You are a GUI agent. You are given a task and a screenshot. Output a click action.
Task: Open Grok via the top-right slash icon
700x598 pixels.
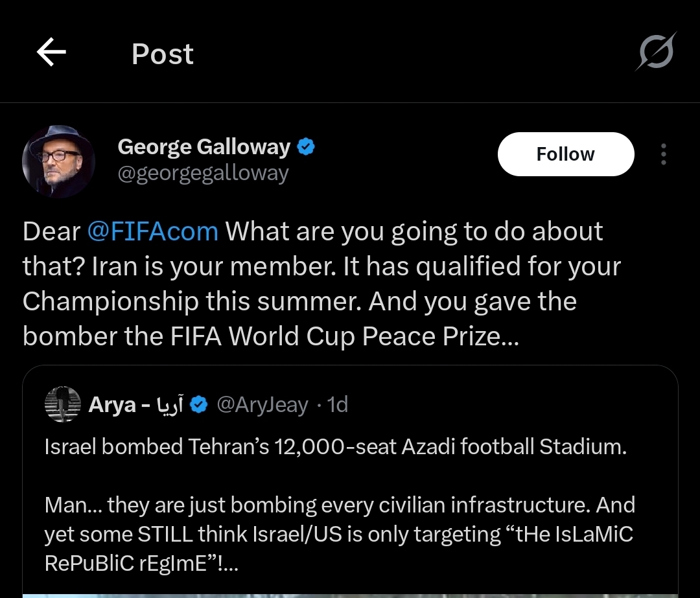click(x=655, y=52)
